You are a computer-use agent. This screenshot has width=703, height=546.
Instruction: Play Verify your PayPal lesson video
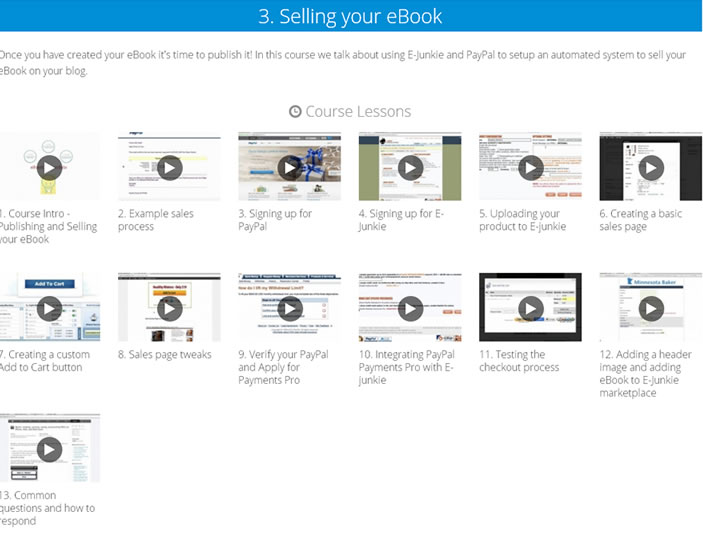[x=290, y=308]
